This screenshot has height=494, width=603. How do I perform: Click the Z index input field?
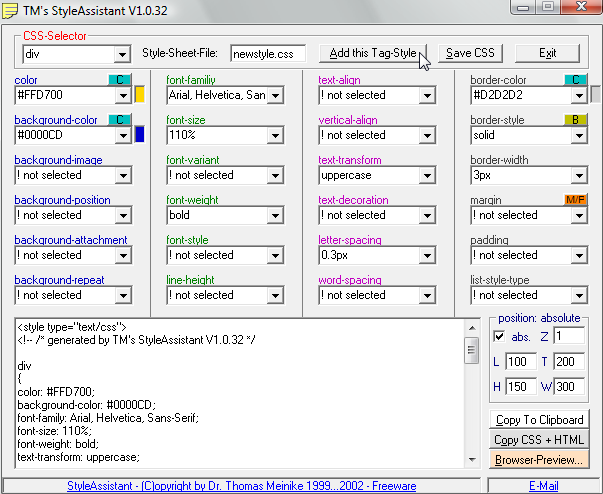point(569,336)
